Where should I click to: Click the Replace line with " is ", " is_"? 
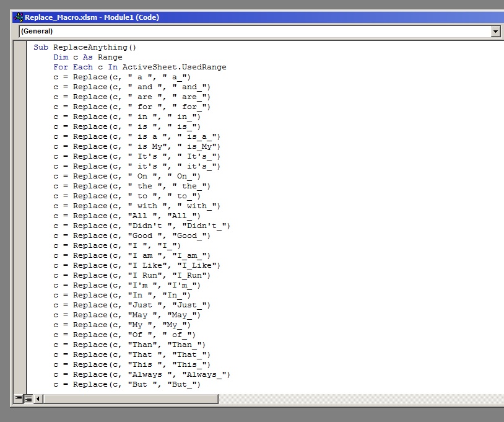(127, 127)
